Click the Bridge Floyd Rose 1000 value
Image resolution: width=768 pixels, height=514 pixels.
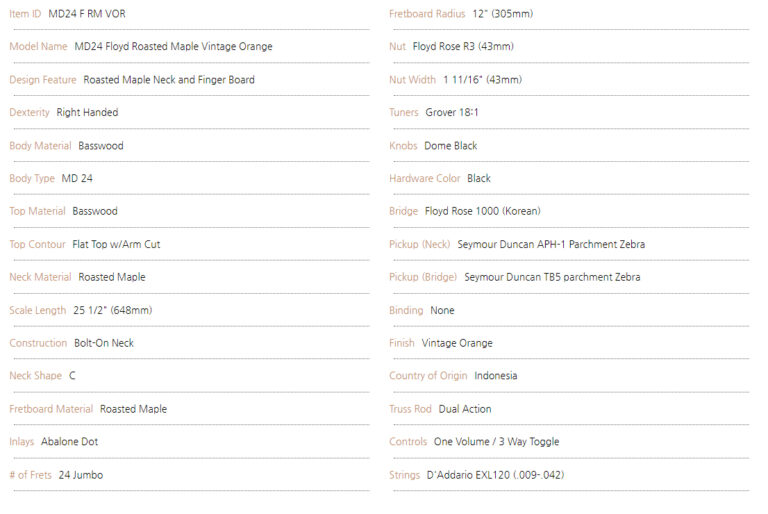(x=482, y=211)
